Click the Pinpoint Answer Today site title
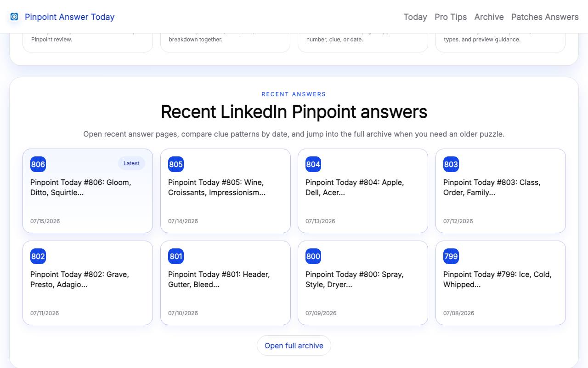588x368 pixels. tap(69, 17)
